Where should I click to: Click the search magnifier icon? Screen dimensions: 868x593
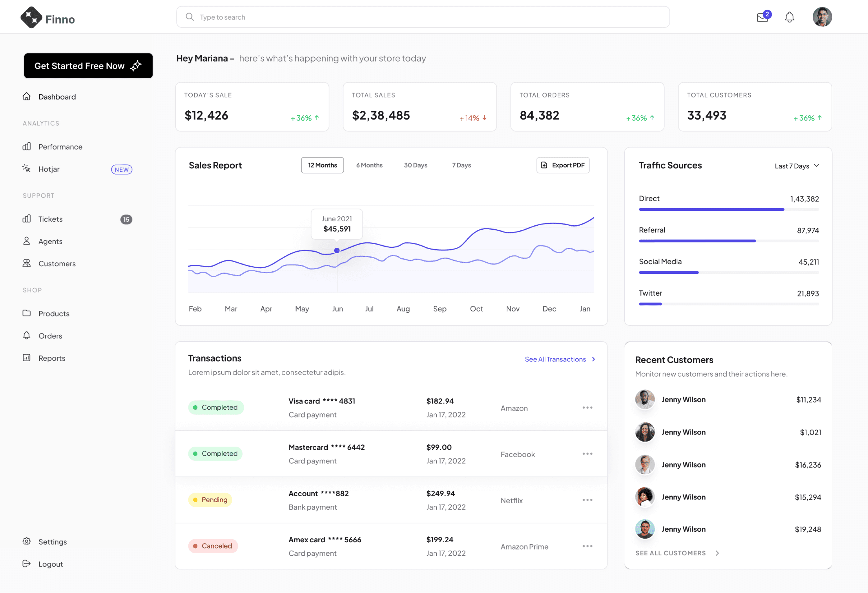point(190,17)
